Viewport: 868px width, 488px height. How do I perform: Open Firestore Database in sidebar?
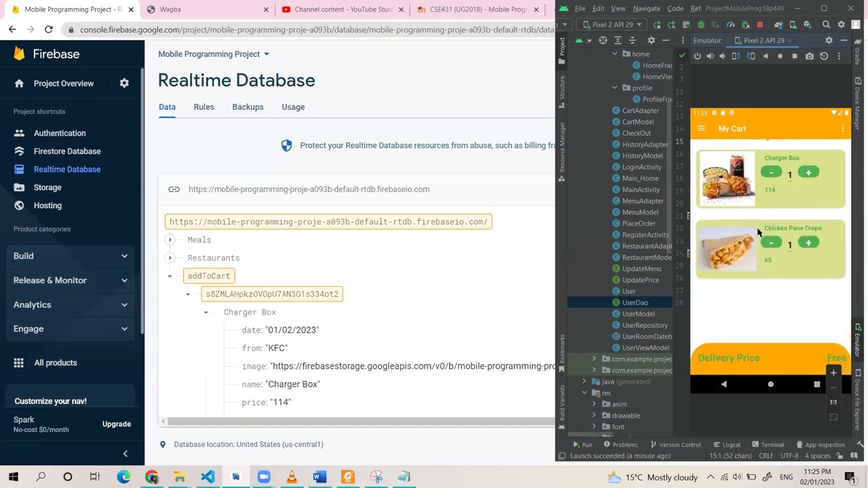pyautogui.click(x=67, y=151)
